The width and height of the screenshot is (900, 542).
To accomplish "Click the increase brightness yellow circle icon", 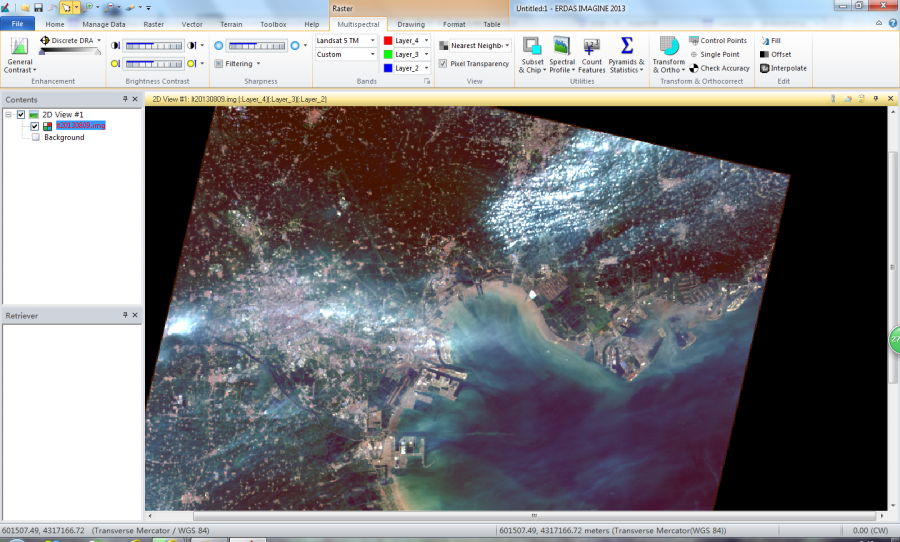I will coord(192,64).
